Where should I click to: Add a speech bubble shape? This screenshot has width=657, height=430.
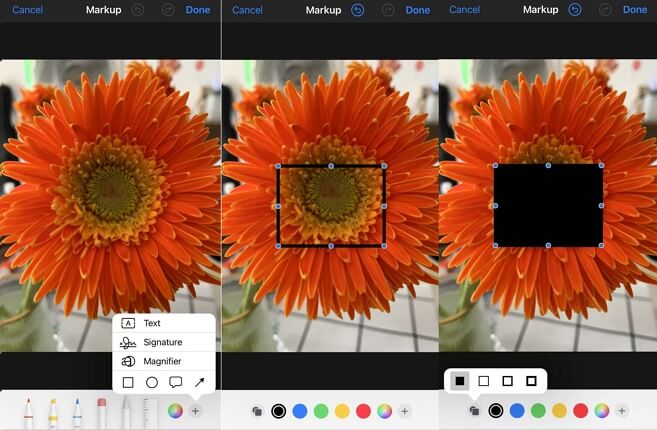pos(176,382)
